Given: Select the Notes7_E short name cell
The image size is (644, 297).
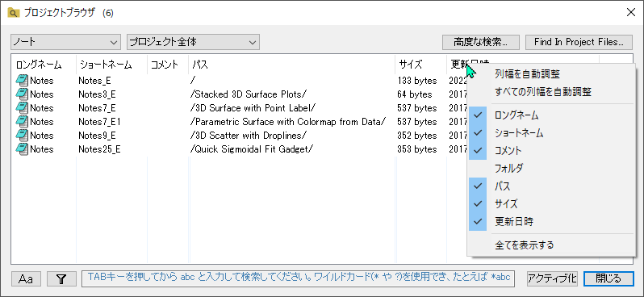Looking at the screenshot, I should tap(98, 108).
